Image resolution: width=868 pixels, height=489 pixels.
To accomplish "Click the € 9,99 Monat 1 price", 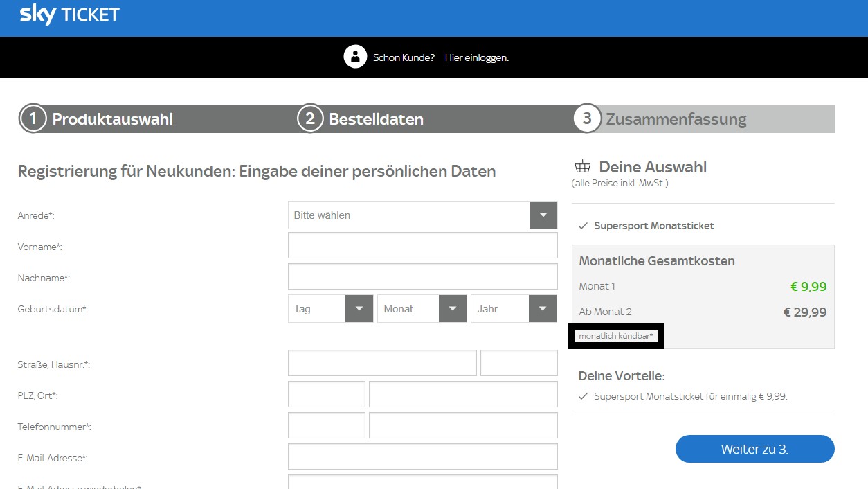I will (808, 287).
